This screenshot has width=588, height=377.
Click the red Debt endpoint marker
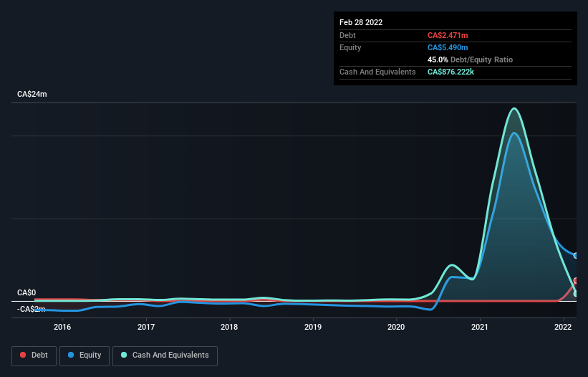576,280
